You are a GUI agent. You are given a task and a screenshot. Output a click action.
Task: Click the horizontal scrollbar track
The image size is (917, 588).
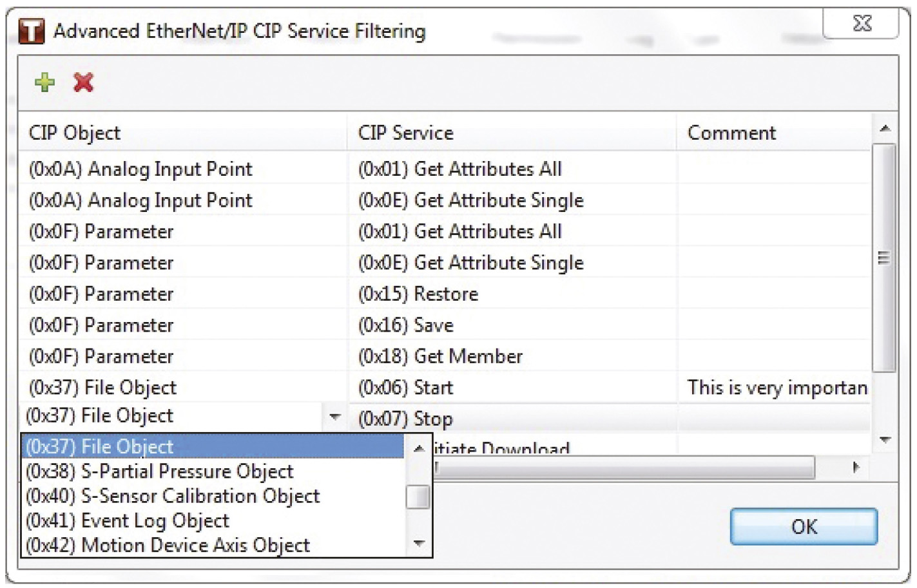pos(625,468)
